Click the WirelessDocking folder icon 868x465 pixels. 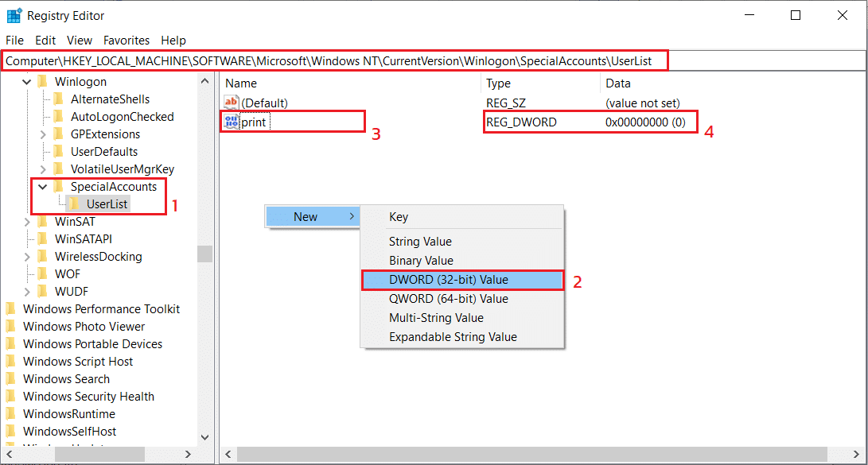43,257
